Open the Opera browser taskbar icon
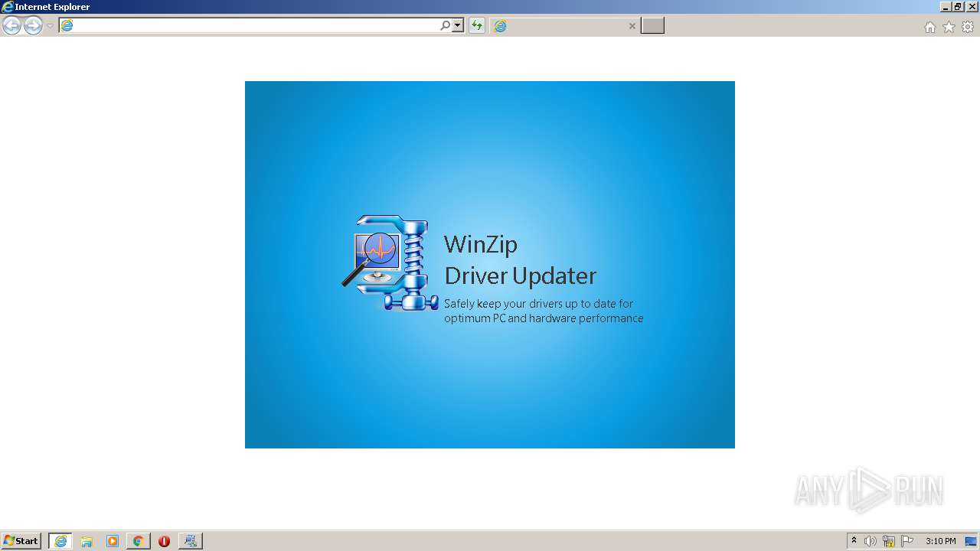 click(164, 541)
